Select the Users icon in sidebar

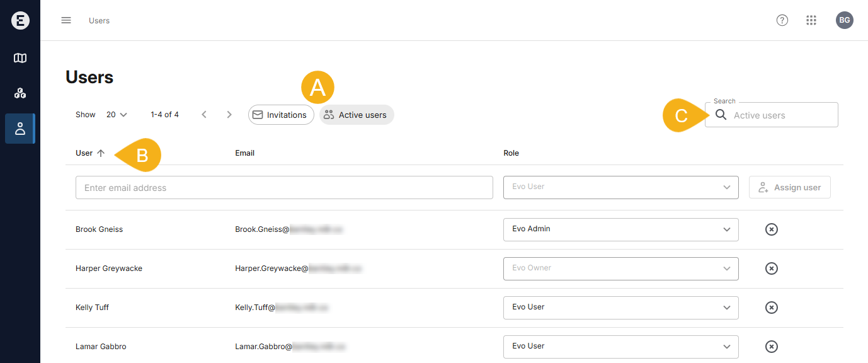click(20, 129)
